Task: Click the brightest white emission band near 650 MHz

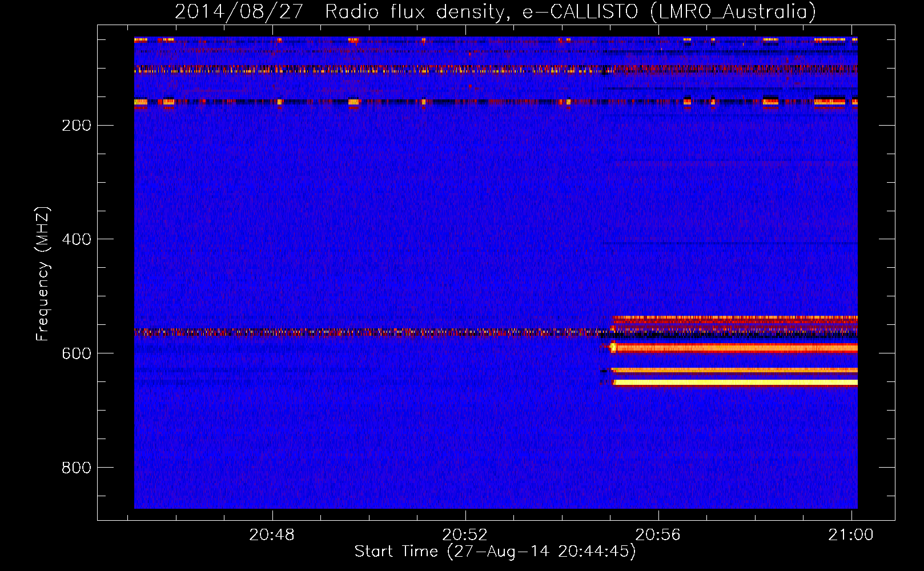Action: click(x=736, y=382)
